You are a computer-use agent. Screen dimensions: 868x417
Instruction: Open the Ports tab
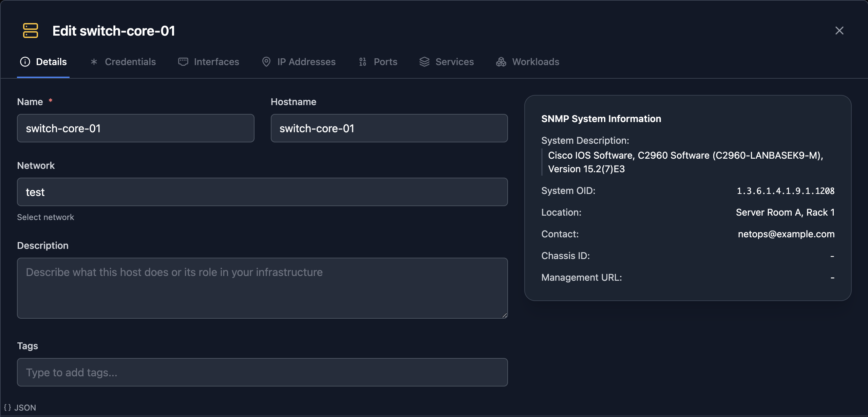(378, 62)
